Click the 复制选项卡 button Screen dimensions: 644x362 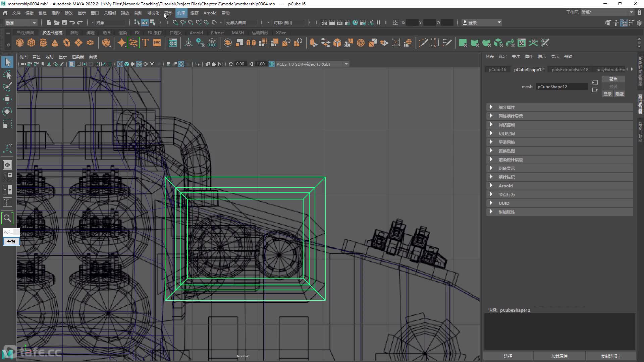pyautogui.click(x=611, y=356)
